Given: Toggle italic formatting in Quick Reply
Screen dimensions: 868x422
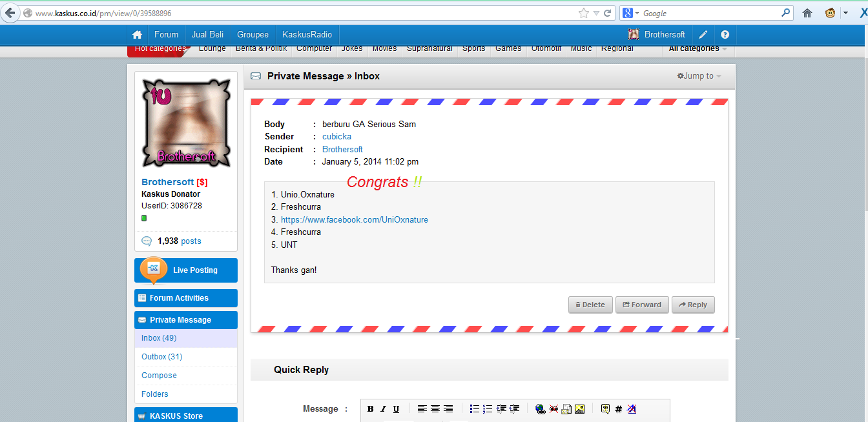Looking at the screenshot, I should click(383, 409).
